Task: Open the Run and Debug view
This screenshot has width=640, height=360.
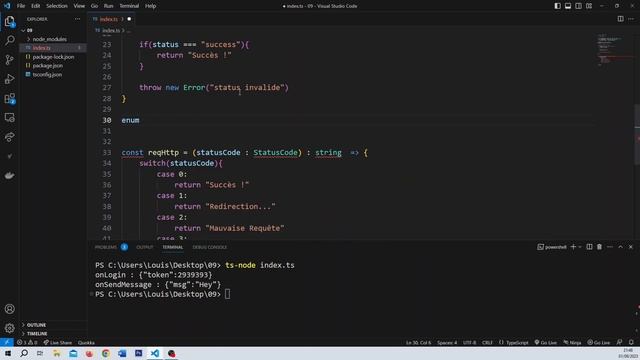Action: click(x=9, y=79)
